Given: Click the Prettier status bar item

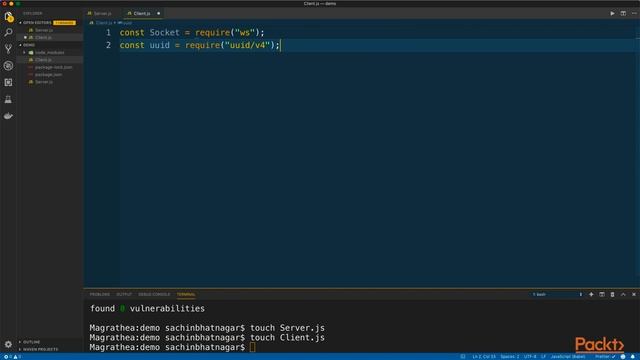Looking at the screenshot, I should tap(605, 357).
